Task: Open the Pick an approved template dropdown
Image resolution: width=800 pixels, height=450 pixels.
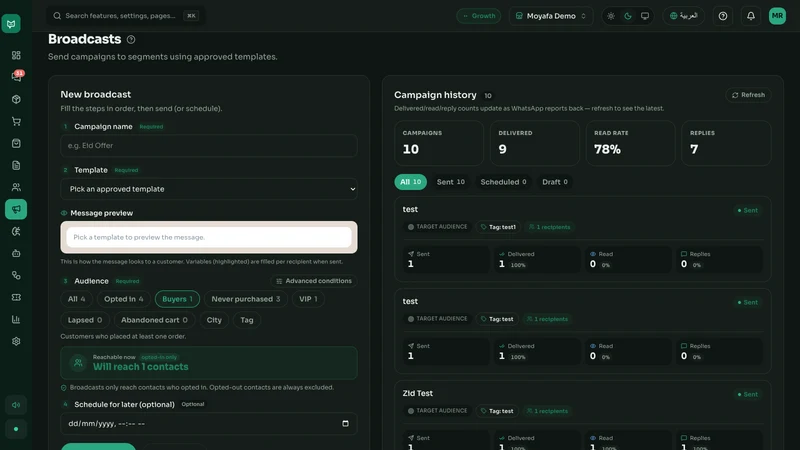Action: [x=209, y=189]
